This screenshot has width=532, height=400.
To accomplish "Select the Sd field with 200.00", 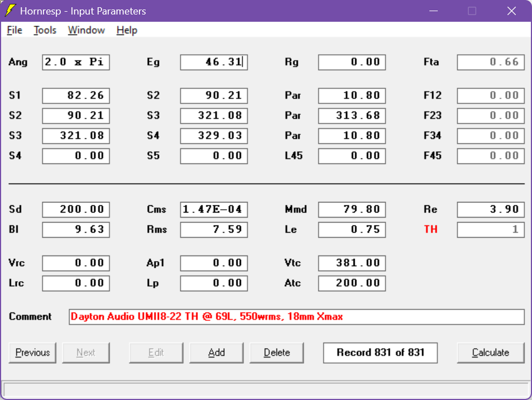I will (x=76, y=210).
